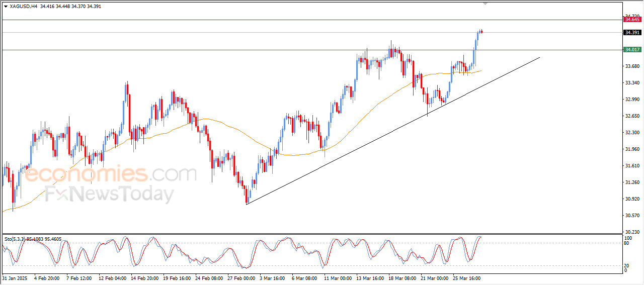This screenshot has height=285, width=644.
Task: Click the 30.920 price axis value
Action: click(x=632, y=199)
